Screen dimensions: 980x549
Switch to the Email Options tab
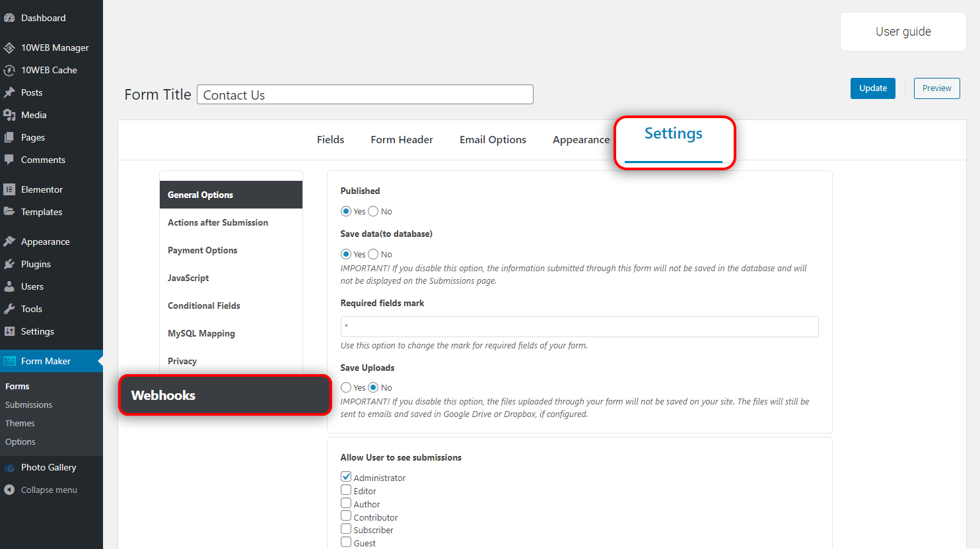point(493,140)
